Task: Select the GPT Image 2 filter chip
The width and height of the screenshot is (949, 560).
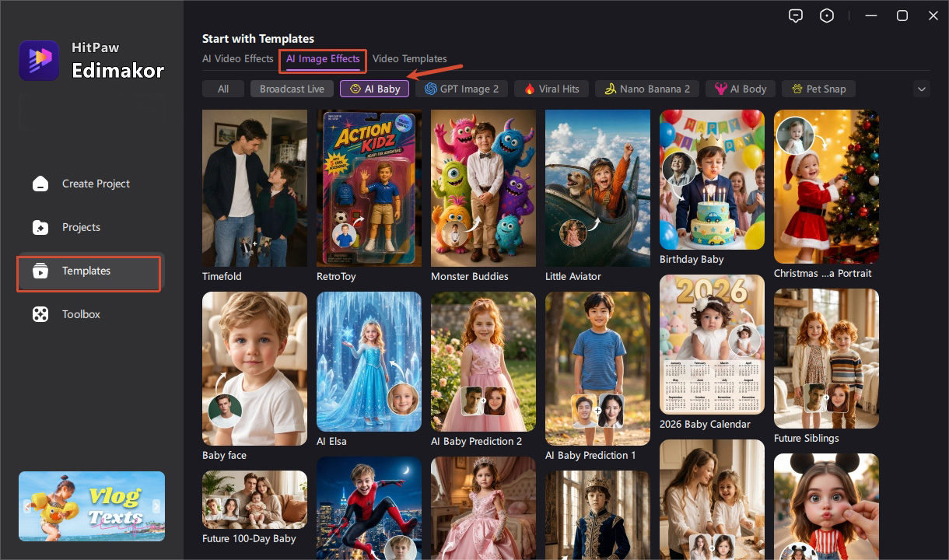Action: click(462, 89)
